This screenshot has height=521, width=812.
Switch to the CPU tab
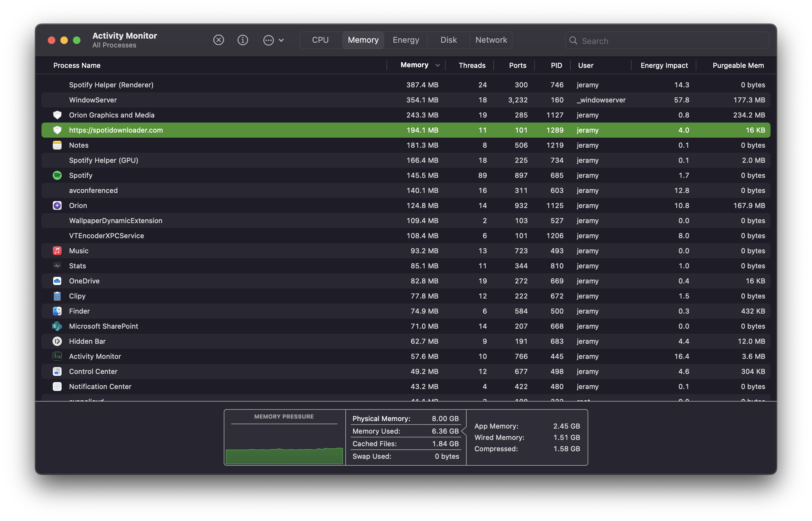(x=320, y=40)
